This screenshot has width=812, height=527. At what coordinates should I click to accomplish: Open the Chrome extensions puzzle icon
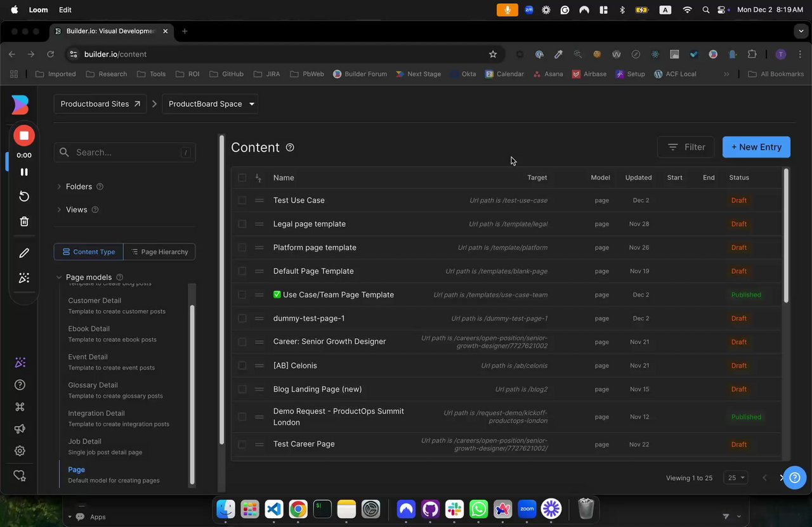click(752, 55)
